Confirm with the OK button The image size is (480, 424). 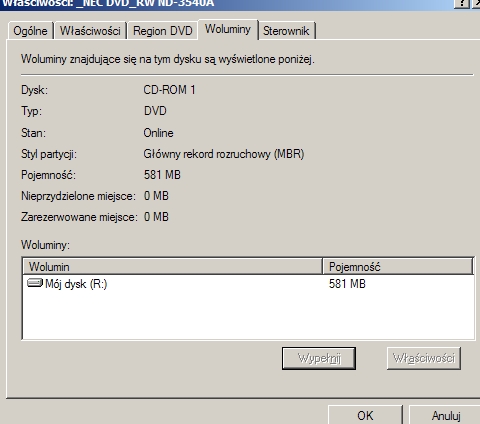[x=365, y=415]
